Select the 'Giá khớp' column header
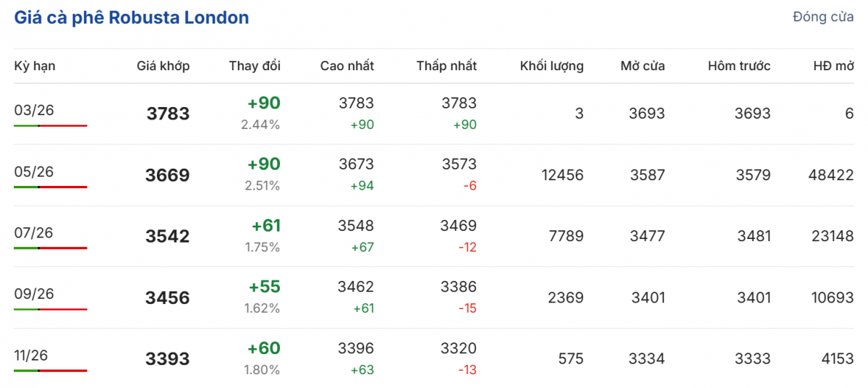 (x=163, y=66)
